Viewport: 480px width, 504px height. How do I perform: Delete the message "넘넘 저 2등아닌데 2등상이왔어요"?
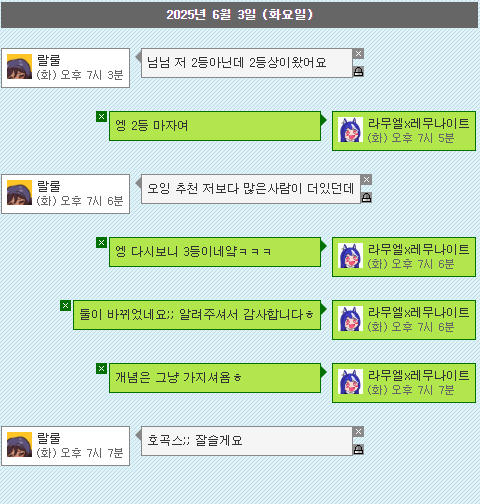[358, 54]
